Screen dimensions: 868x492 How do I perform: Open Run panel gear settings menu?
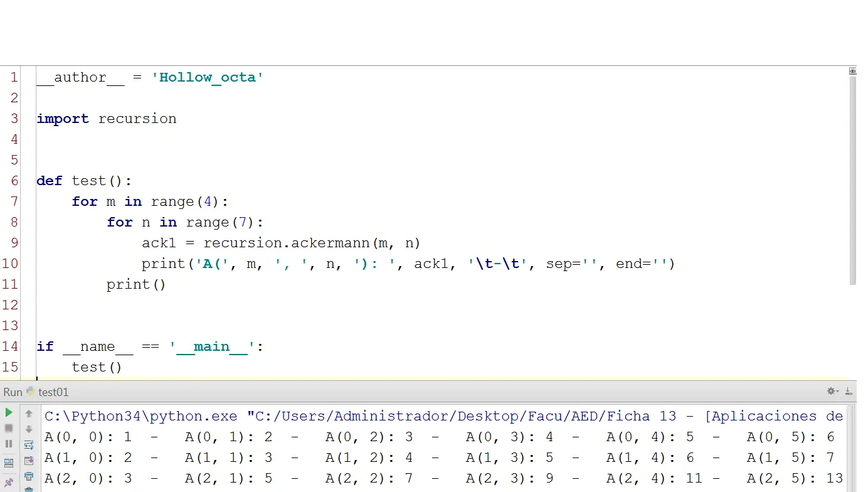coord(832,392)
